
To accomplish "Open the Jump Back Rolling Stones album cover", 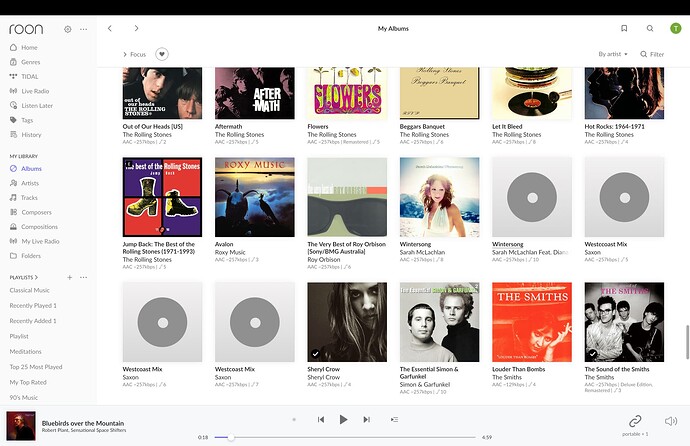I will 162,197.
